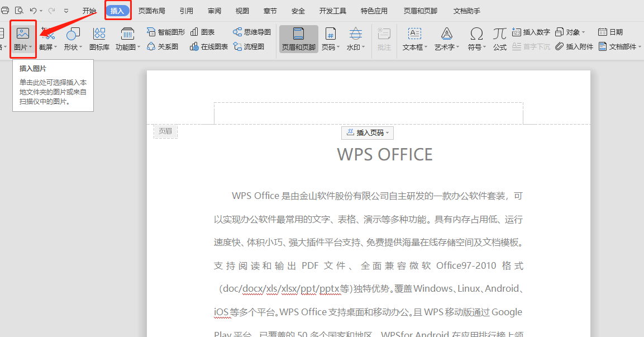Toggle the 页眉和页脚 header and footer mode
The height and width of the screenshot is (337, 644).
point(299,39)
